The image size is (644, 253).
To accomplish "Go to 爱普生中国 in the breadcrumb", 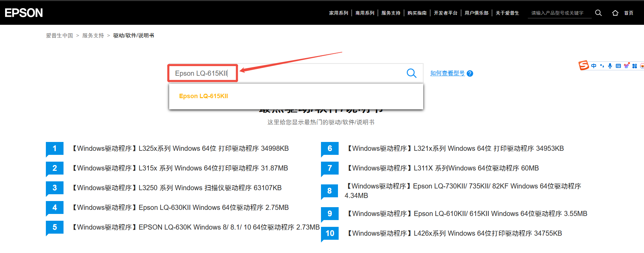I will click(x=59, y=35).
